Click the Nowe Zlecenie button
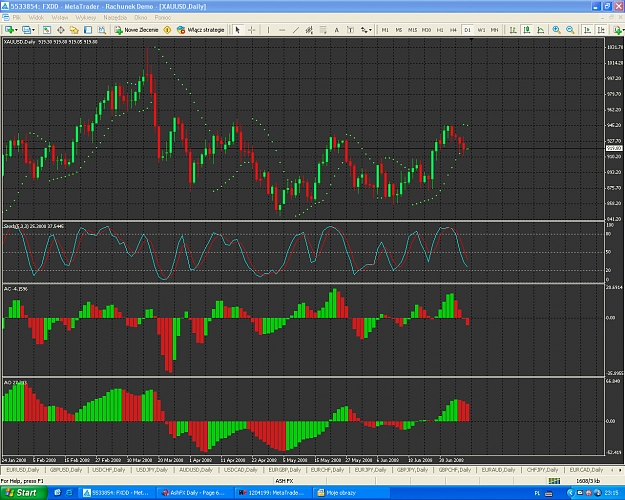Viewport: 625px width, 500px height. coord(136,30)
